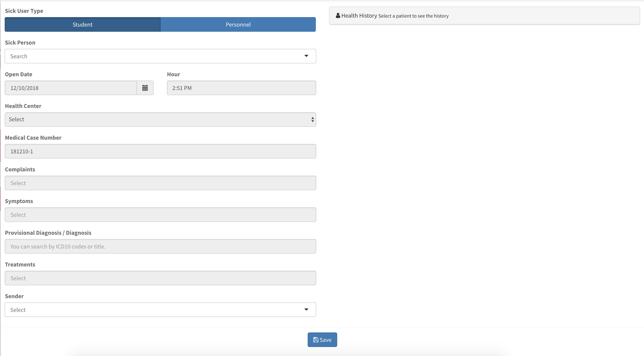Screen dimensions: 644x356
Task: Click the Health History person icon
Action: [338, 15]
